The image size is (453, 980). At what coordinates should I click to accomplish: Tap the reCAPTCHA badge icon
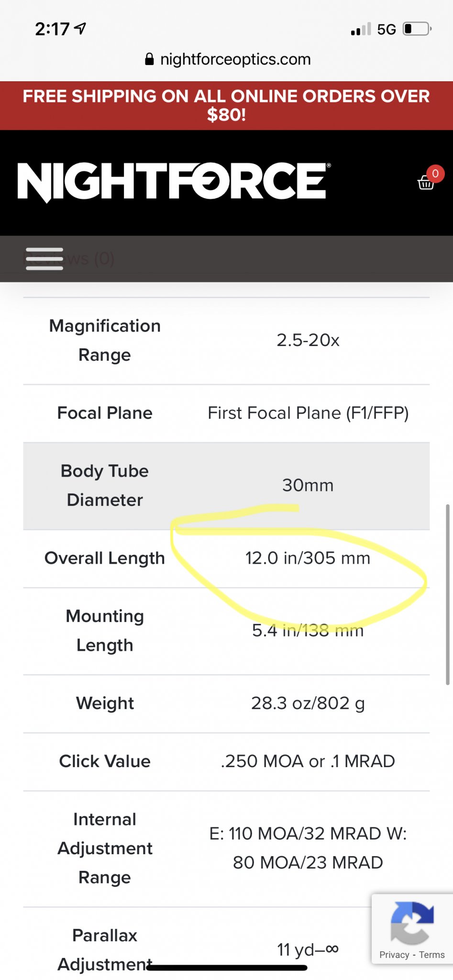pos(412,922)
